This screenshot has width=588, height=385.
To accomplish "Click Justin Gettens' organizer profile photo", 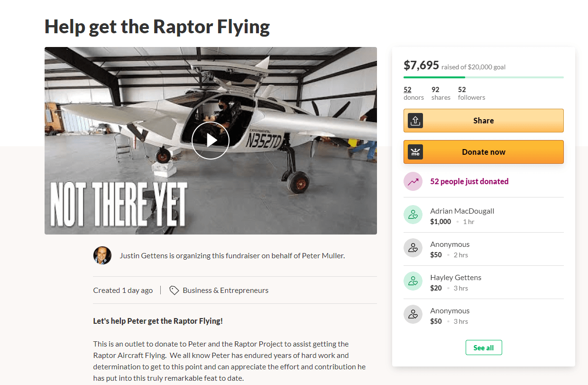I will click(x=102, y=255).
